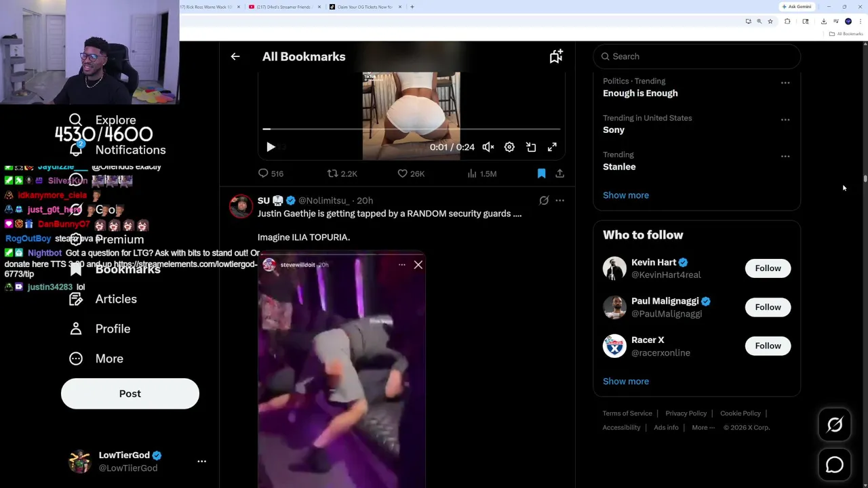Show more Who to follow suggestions
The height and width of the screenshot is (488, 868).
pyautogui.click(x=626, y=381)
